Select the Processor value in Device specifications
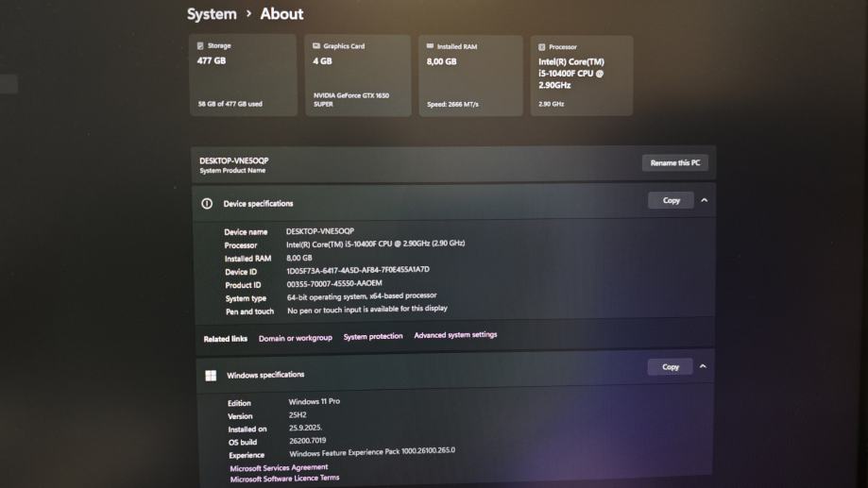This screenshot has width=868, height=488. tap(375, 244)
